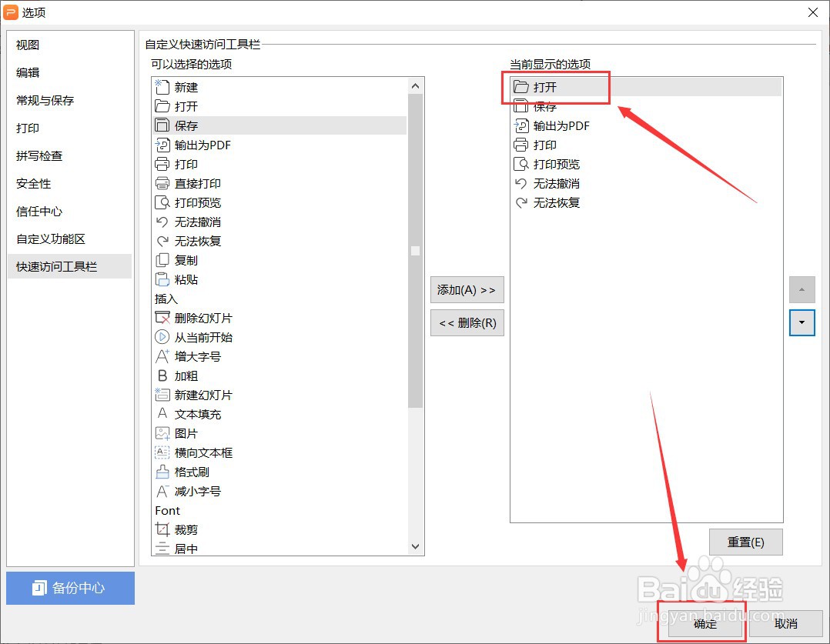Select Start from Current (从当前开始) icon
This screenshot has width=830, height=644.
162,337
